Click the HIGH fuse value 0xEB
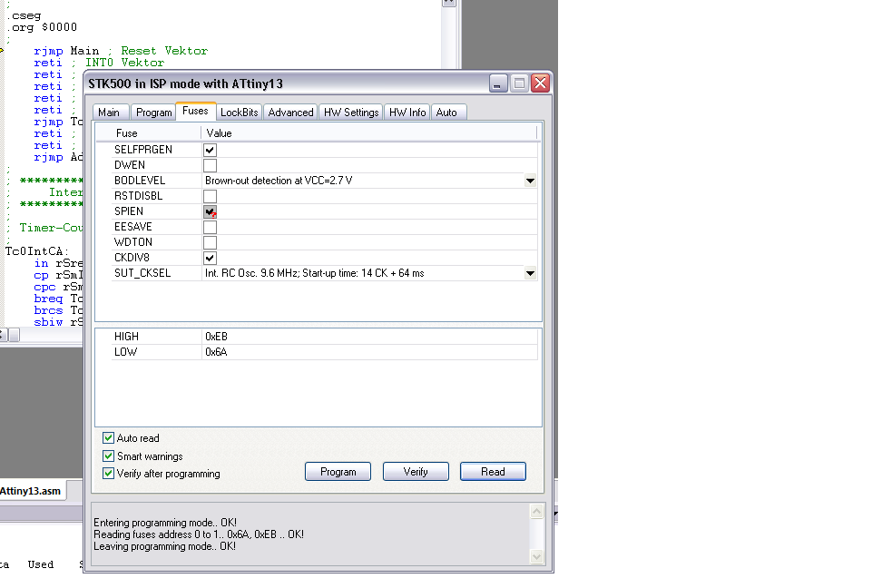 (x=217, y=337)
